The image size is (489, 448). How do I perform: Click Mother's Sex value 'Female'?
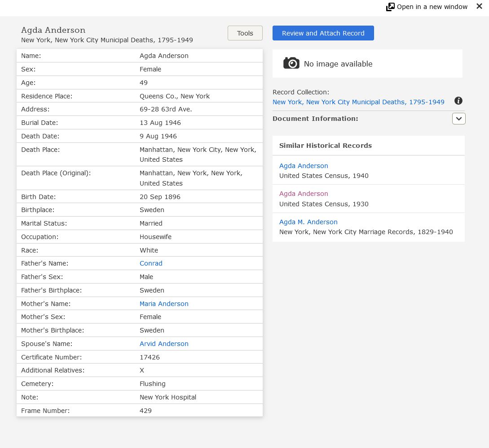pos(150,317)
